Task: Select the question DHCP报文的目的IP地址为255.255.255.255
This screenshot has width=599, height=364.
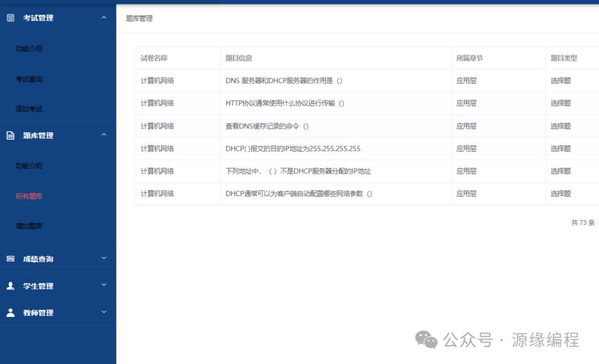Action: pyautogui.click(x=293, y=148)
